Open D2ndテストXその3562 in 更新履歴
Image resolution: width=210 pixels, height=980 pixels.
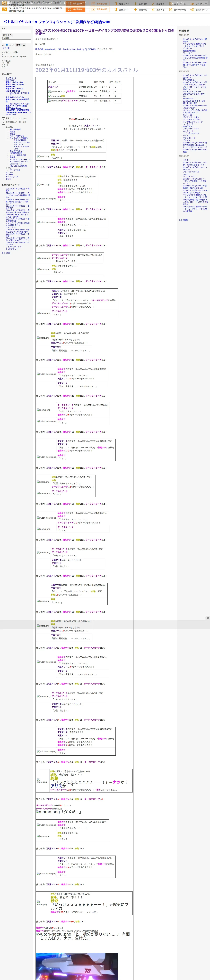pos(195,76)
